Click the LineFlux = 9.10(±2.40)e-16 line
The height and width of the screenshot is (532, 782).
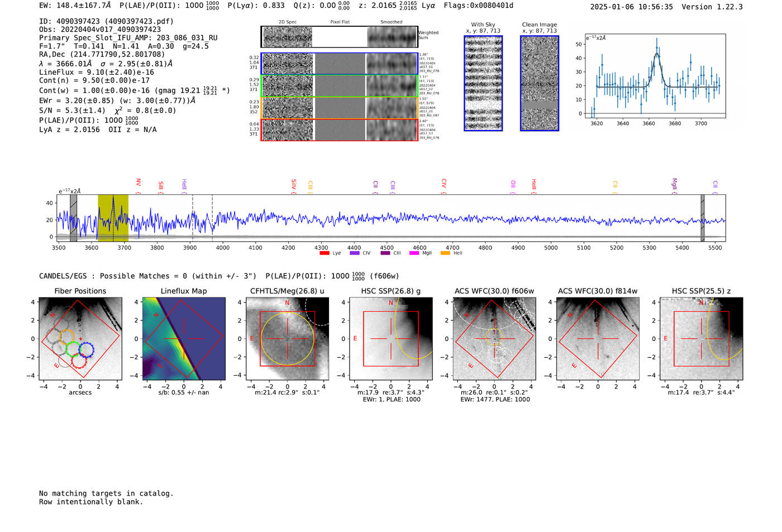point(97,72)
